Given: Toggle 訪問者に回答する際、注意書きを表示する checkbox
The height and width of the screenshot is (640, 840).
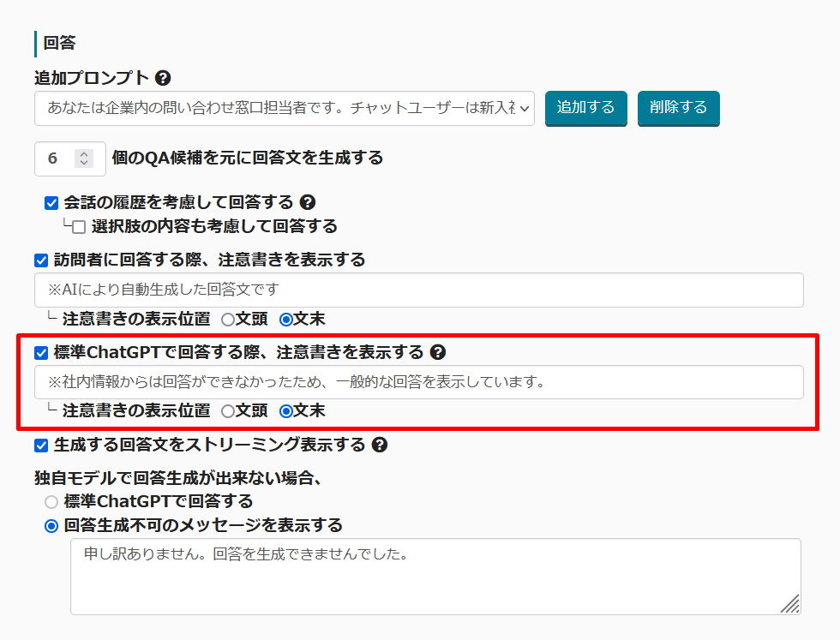Looking at the screenshot, I should [41, 260].
